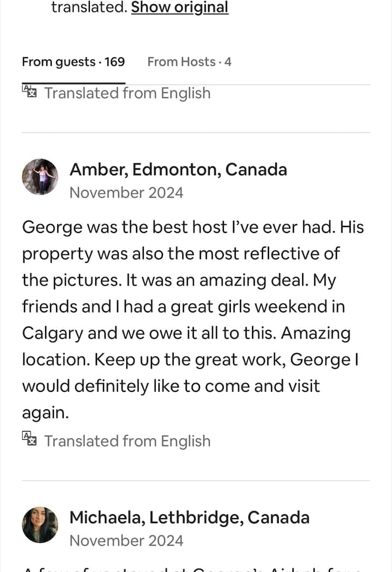Click the top 'Translated from English' label

point(127,93)
